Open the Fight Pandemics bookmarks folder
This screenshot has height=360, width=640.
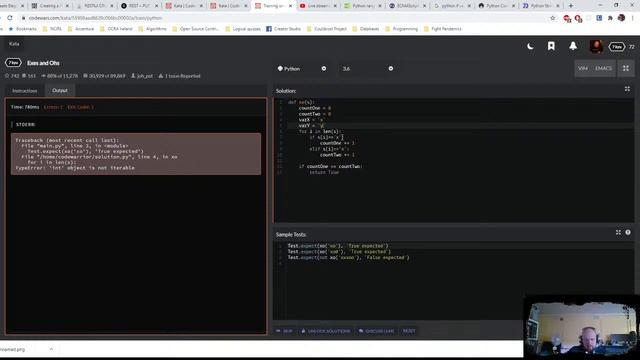point(443,29)
